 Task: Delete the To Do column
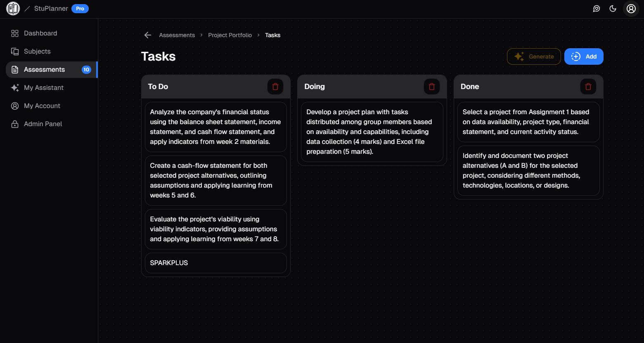coord(275,87)
